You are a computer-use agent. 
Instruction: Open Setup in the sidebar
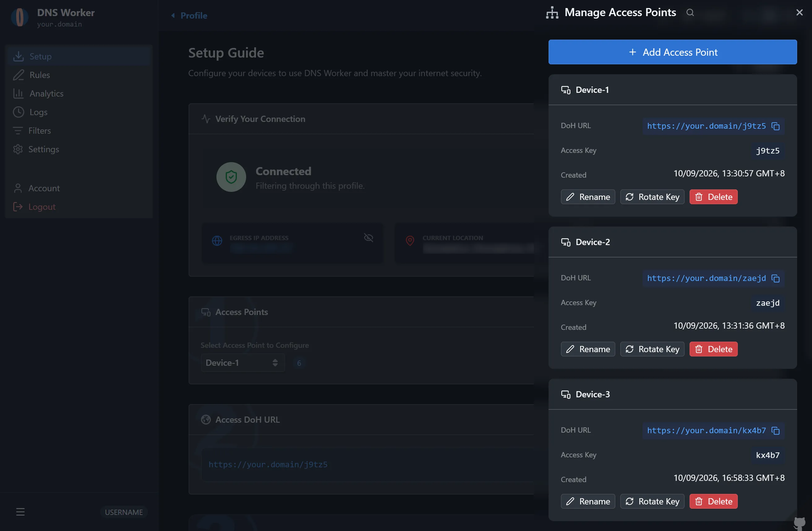point(79,56)
